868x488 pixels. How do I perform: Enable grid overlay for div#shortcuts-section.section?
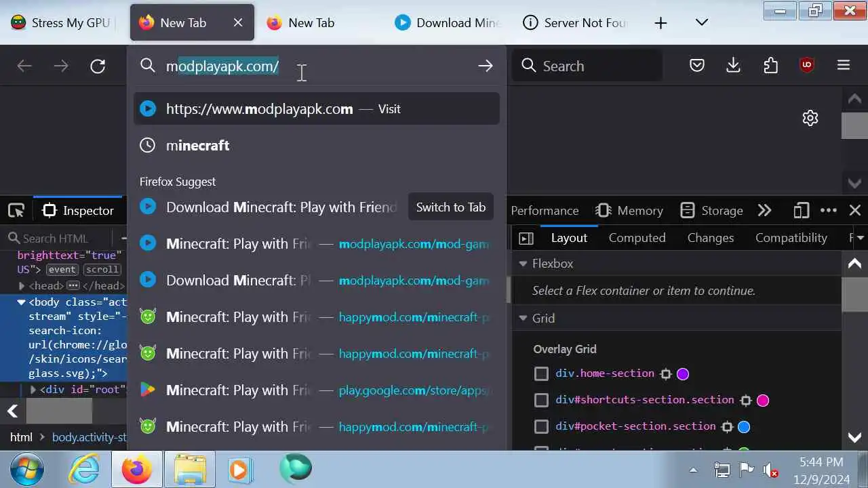(541, 400)
